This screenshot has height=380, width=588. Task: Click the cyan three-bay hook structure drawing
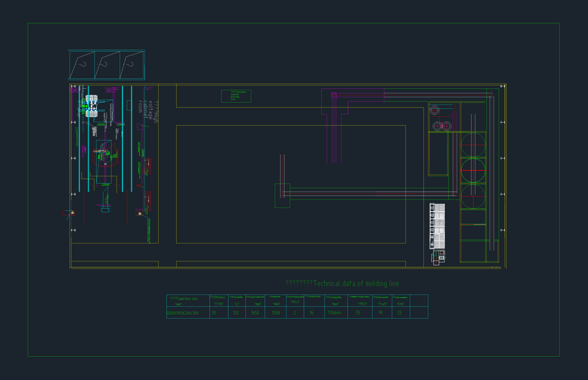pos(106,65)
